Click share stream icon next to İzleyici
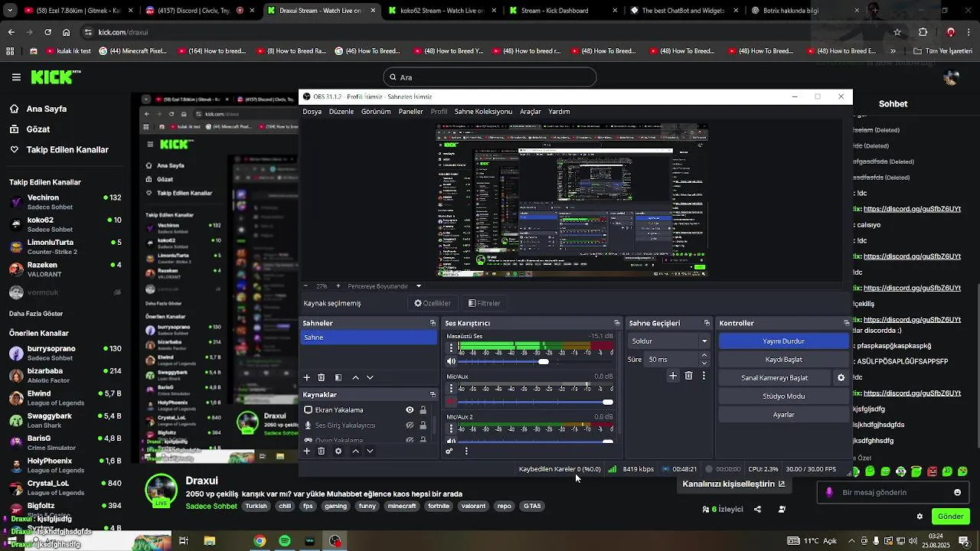980x551 pixels. (757, 509)
